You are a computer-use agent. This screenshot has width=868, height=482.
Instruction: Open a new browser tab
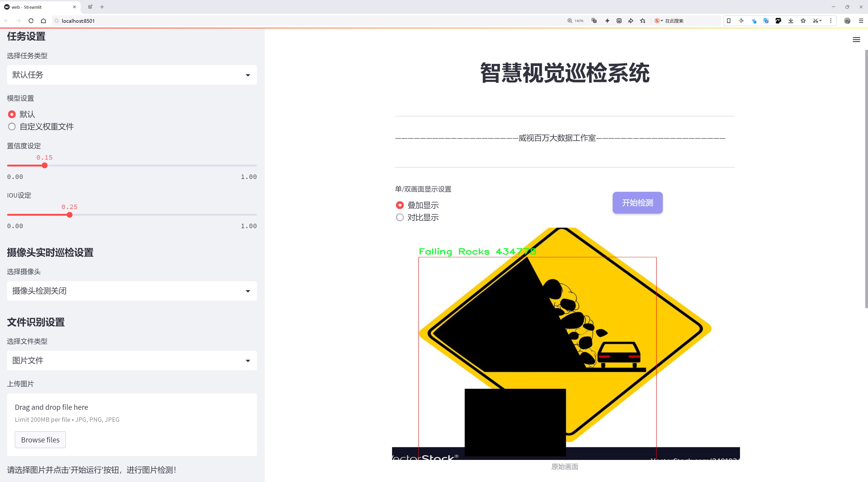coord(102,7)
